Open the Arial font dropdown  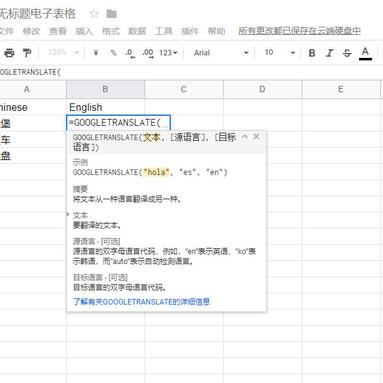tap(221, 53)
